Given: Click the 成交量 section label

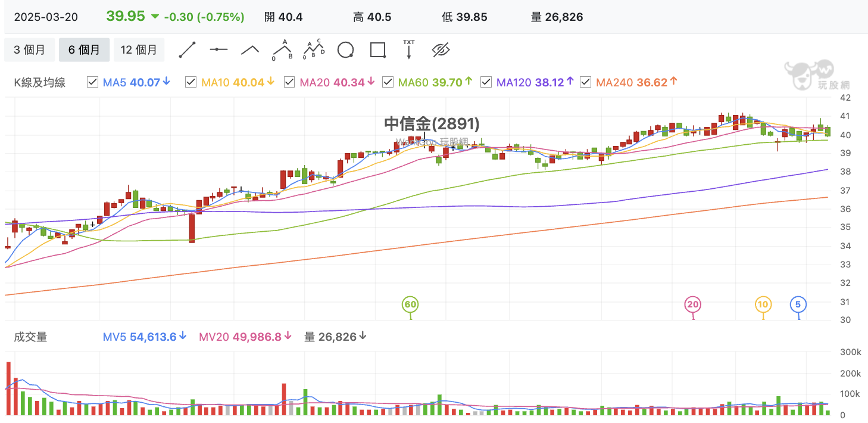Looking at the screenshot, I should click(30, 337).
